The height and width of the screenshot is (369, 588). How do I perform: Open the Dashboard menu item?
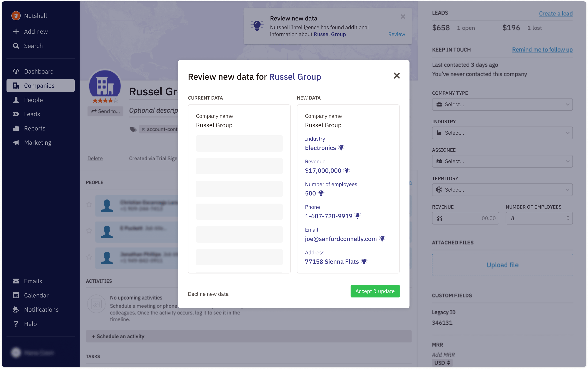(x=39, y=72)
